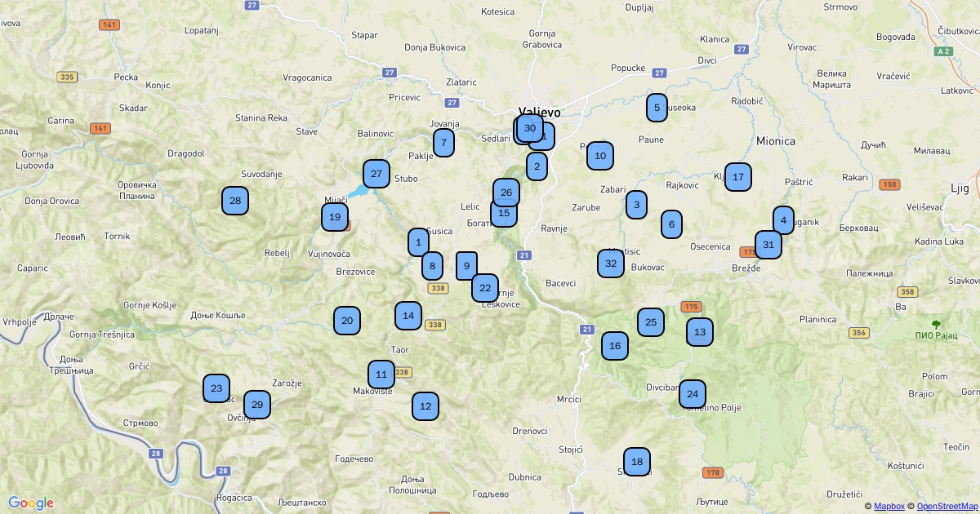Click the Google logo

click(31, 503)
